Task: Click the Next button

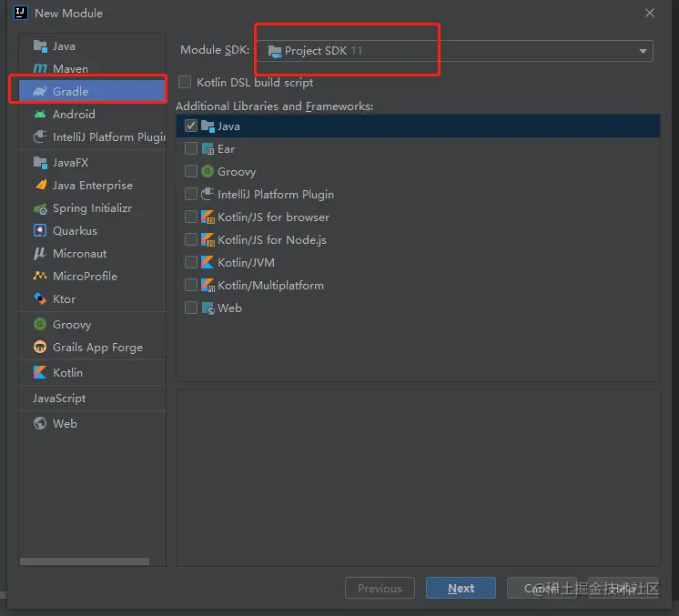Action: pyautogui.click(x=461, y=588)
